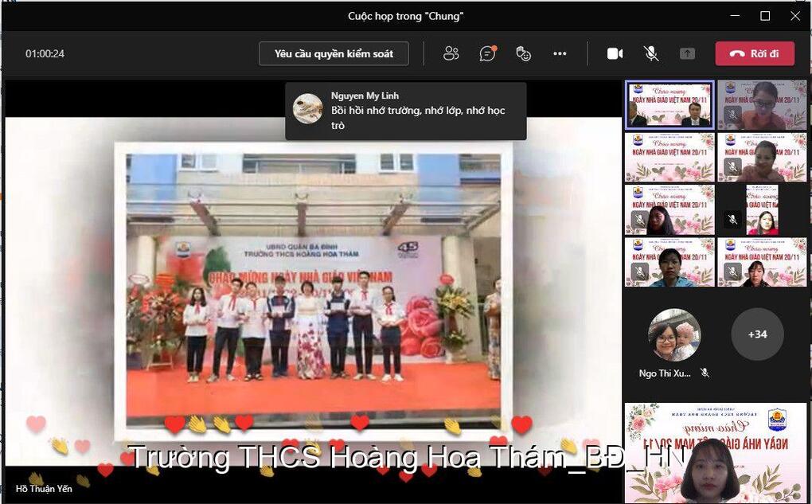Click the participant name Ngo Thi Xu...
This screenshot has height=504, width=812.
pyautogui.click(x=665, y=373)
